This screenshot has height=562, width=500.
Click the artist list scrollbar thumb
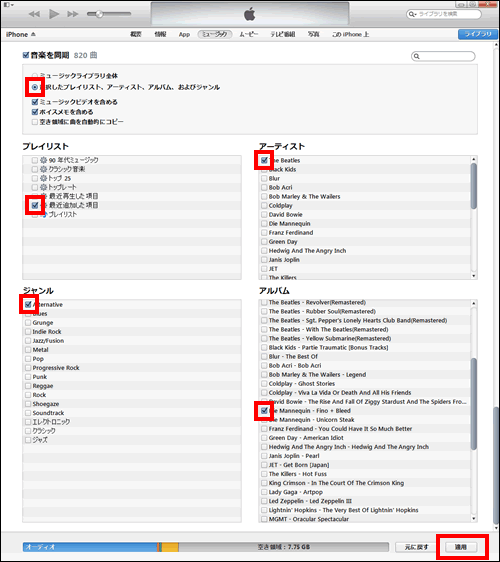[474, 186]
